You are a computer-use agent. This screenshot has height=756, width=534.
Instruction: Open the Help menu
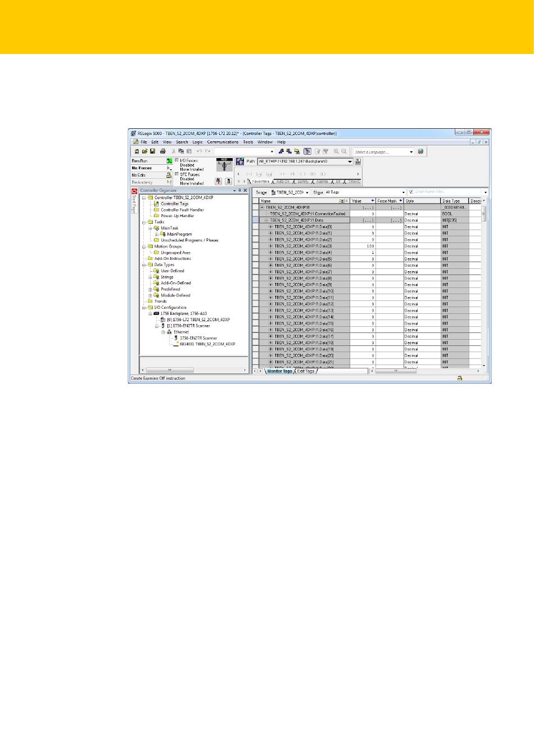[281, 142]
